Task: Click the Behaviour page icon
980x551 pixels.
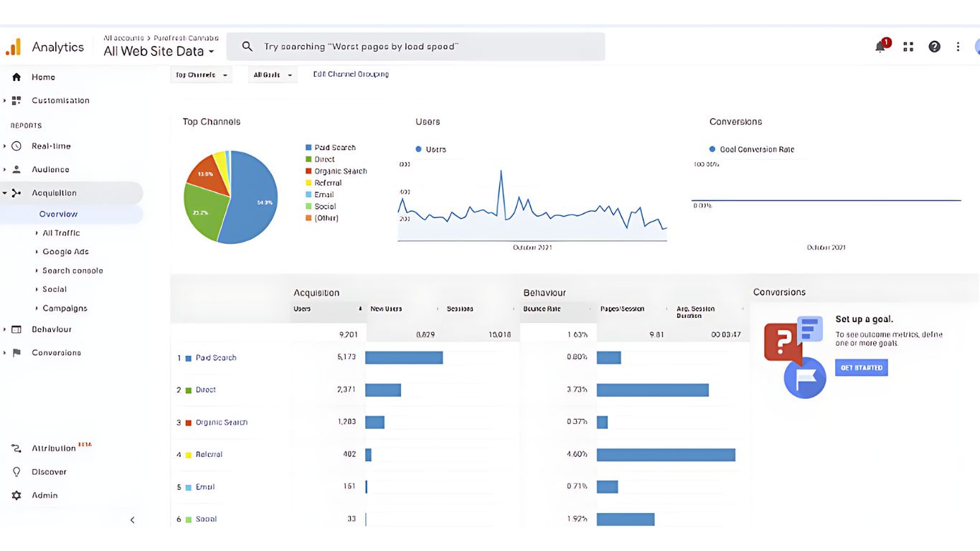Action: (x=17, y=329)
